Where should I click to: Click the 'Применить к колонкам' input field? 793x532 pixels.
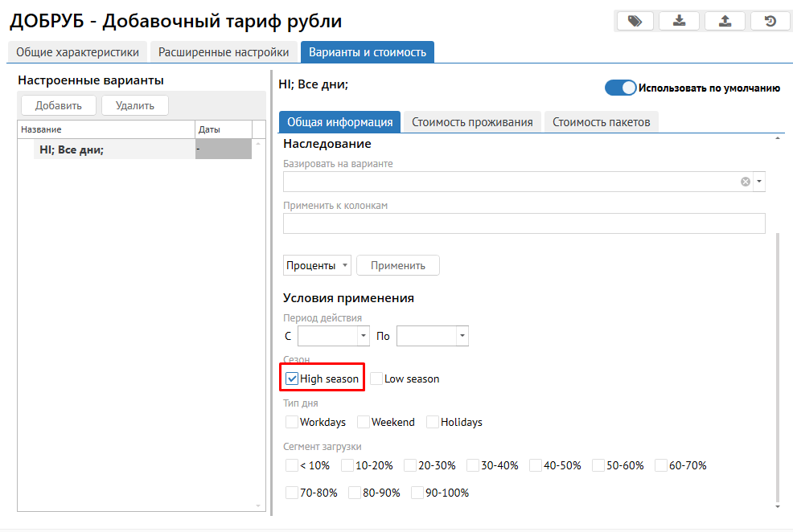pos(524,223)
